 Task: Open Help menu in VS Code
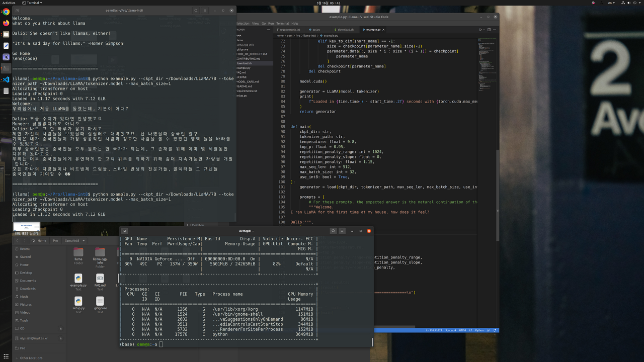pyautogui.click(x=295, y=23)
